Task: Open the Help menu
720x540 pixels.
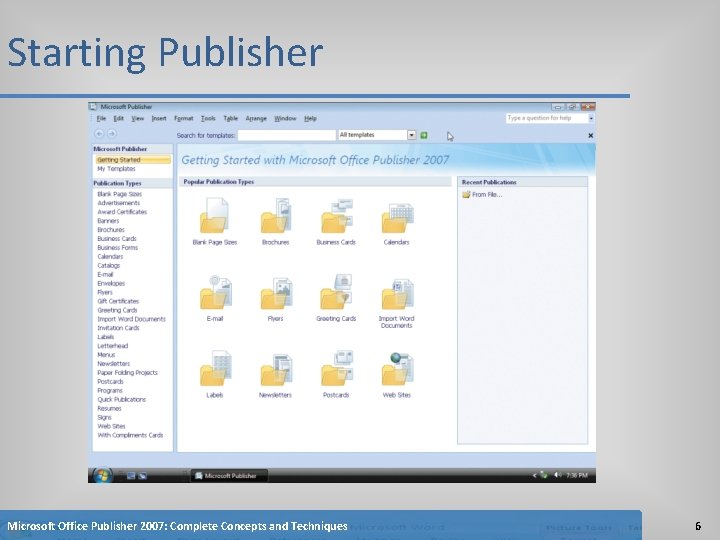Action: click(310, 118)
